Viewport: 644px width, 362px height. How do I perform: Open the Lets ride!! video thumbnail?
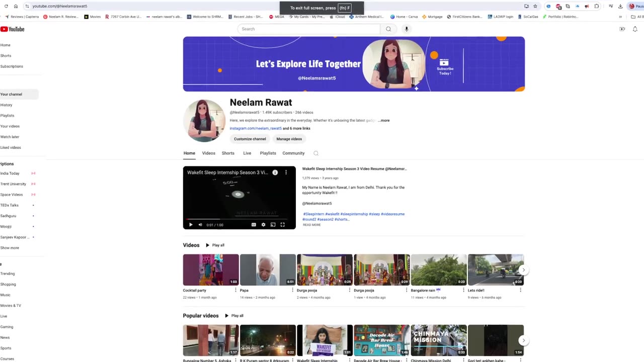pyautogui.click(x=496, y=270)
